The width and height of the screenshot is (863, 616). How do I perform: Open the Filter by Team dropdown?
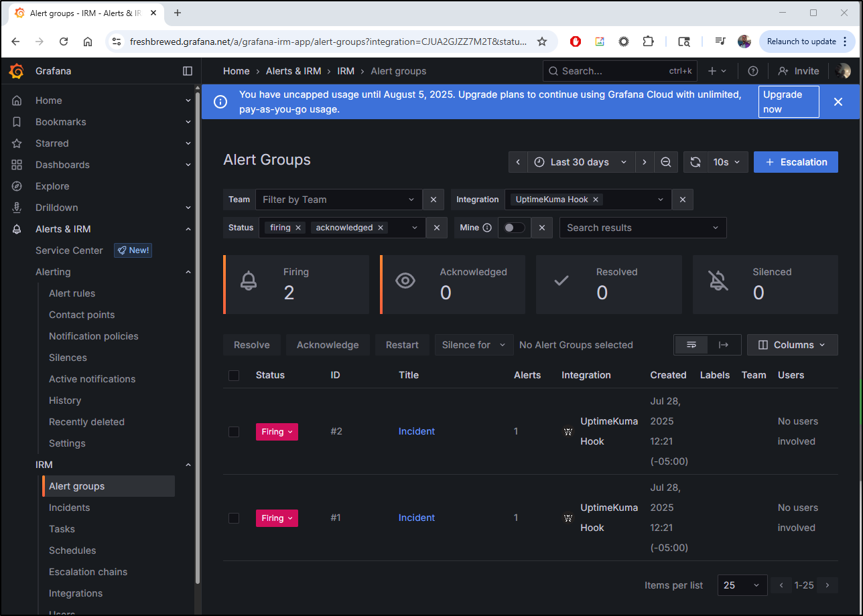click(x=339, y=200)
